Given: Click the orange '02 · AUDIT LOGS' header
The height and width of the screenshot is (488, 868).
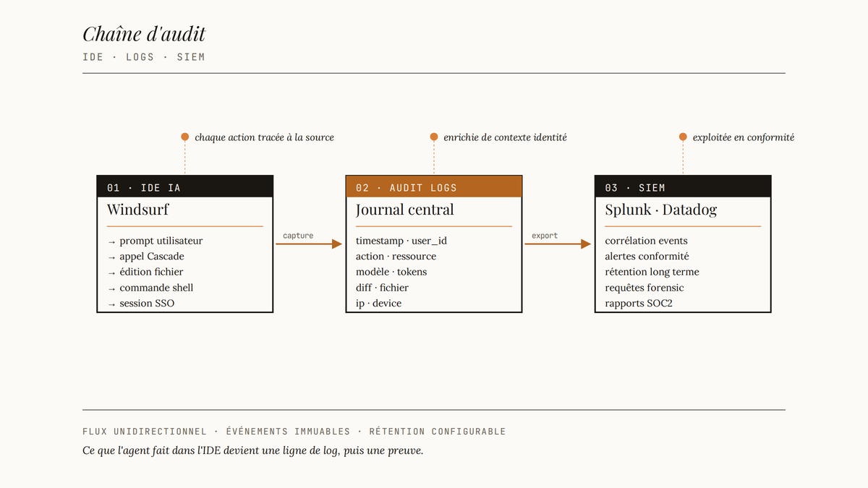Looking at the screenshot, I should coord(434,187).
